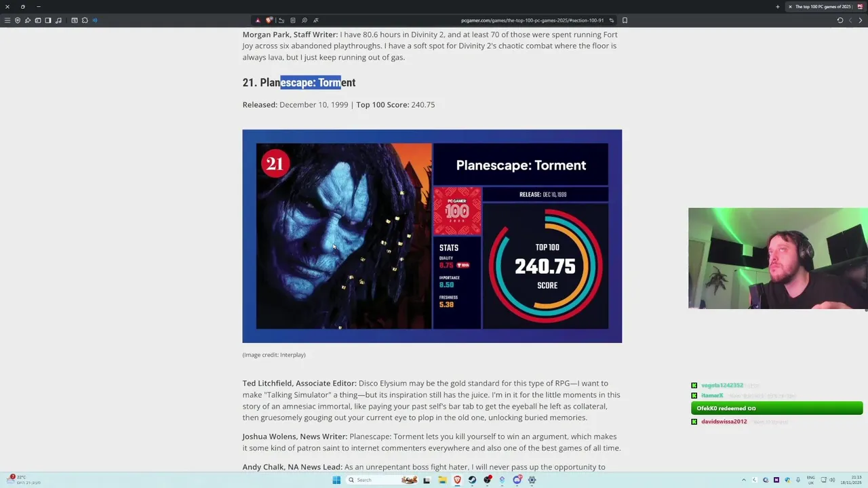Click 'Andy Chalk, NA News Lead:' name
This screenshot has width=868, height=488.
[292, 467]
